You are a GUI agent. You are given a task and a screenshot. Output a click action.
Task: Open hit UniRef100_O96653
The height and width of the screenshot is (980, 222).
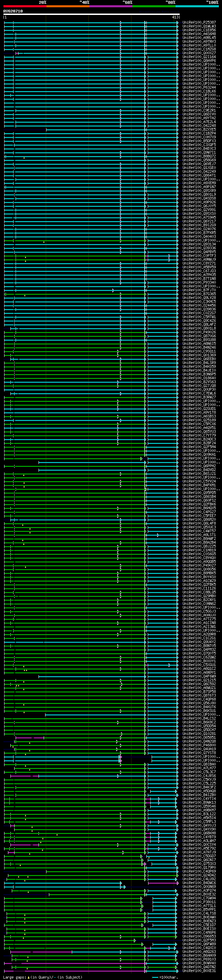click(199, 936)
